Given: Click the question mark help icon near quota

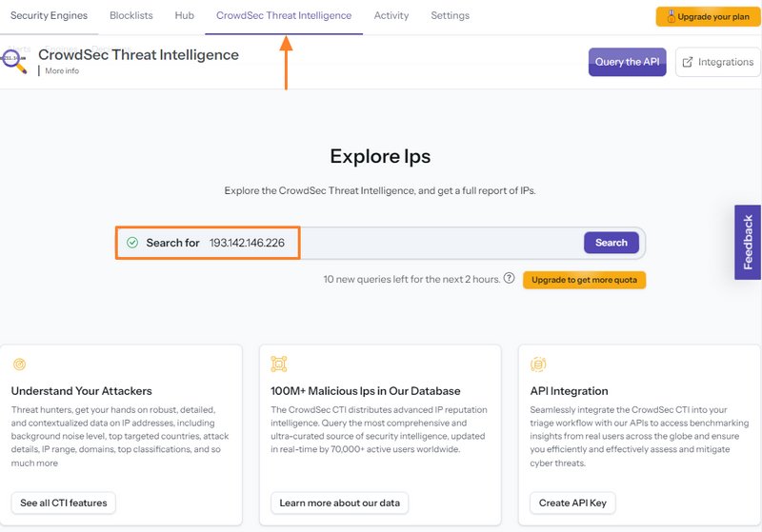Looking at the screenshot, I should click(510, 279).
